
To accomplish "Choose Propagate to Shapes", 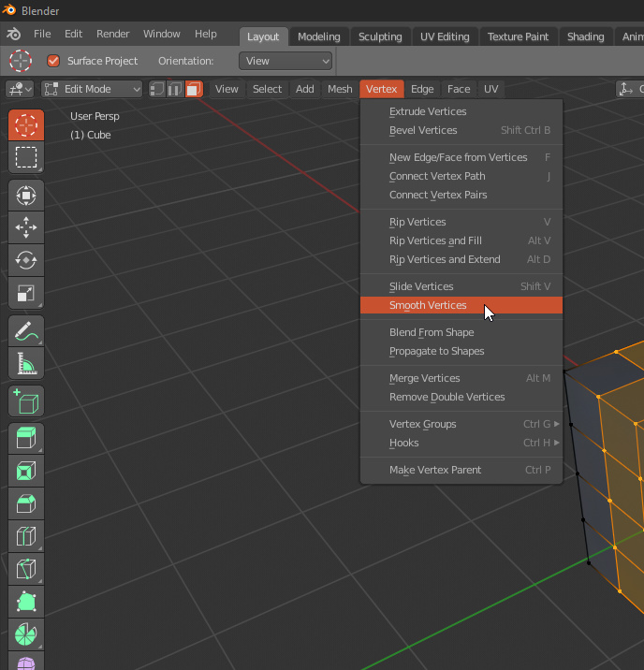I will point(461,351).
